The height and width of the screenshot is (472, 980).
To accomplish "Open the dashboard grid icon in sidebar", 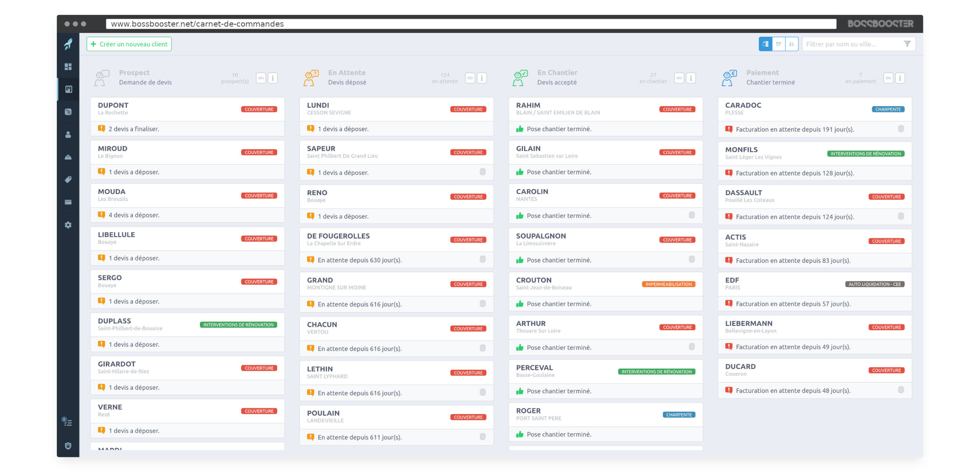I will point(68,67).
